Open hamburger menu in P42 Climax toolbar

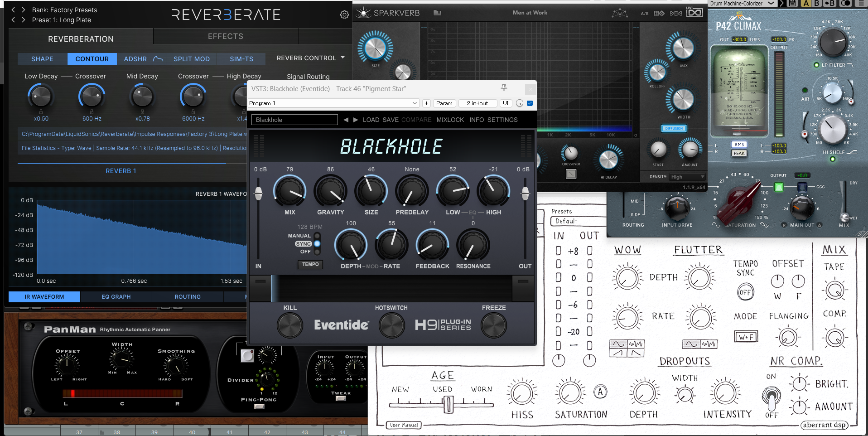pyautogui.click(x=862, y=3)
